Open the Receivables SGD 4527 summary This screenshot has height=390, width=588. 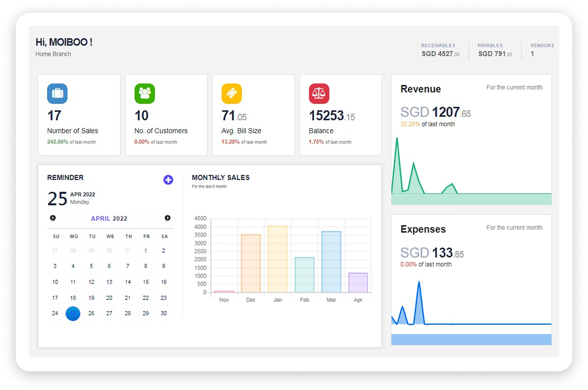440,50
